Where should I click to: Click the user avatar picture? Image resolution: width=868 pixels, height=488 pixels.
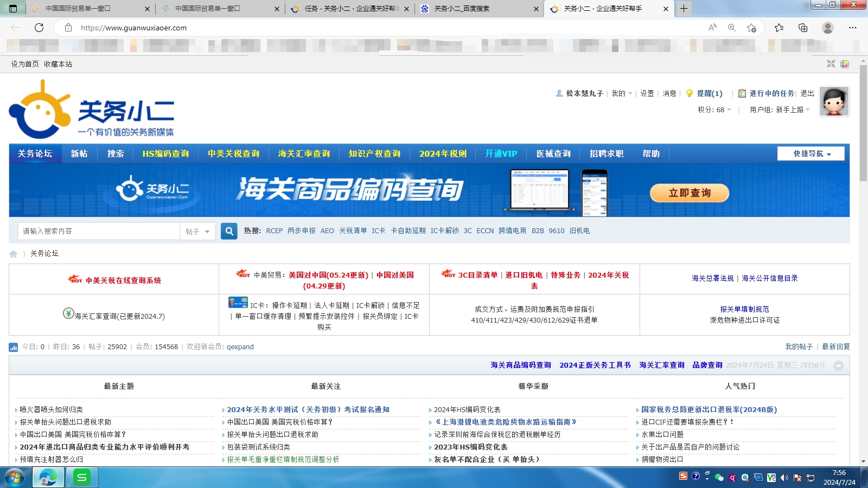(834, 101)
